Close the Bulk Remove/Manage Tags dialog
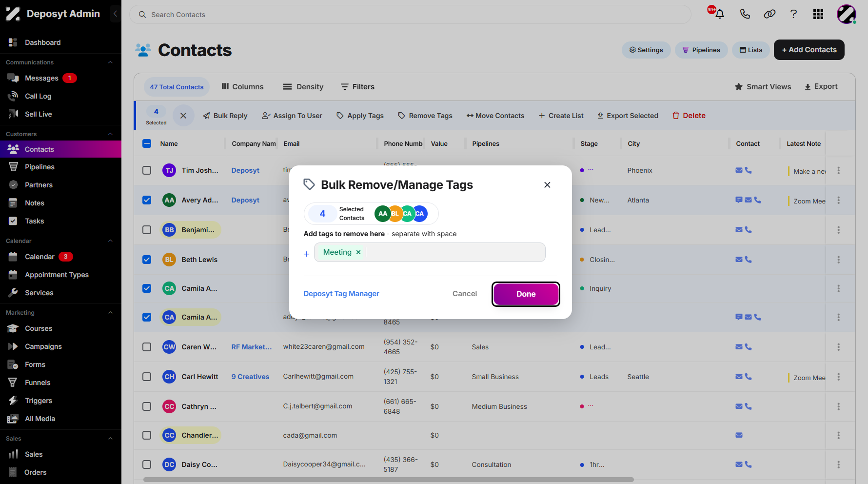Image resolution: width=868 pixels, height=484 pixels. point(547,185)
